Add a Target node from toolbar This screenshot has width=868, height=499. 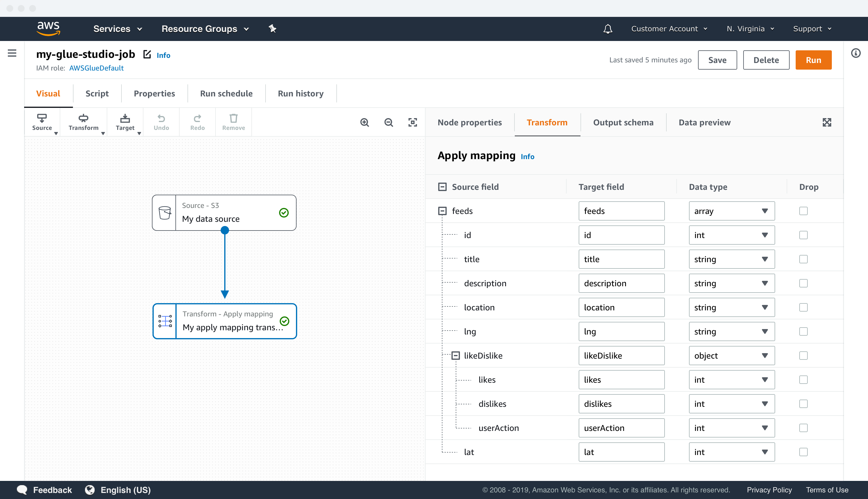pos(125,122)
